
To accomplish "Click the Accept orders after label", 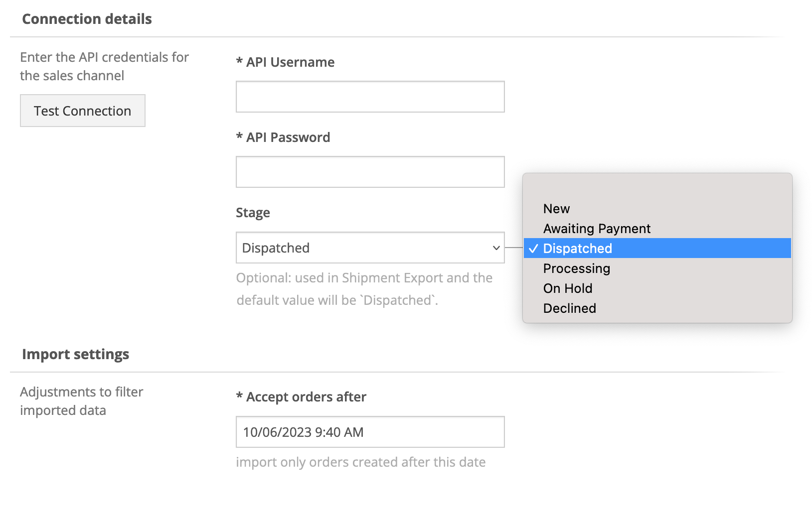I will (306, 397).
